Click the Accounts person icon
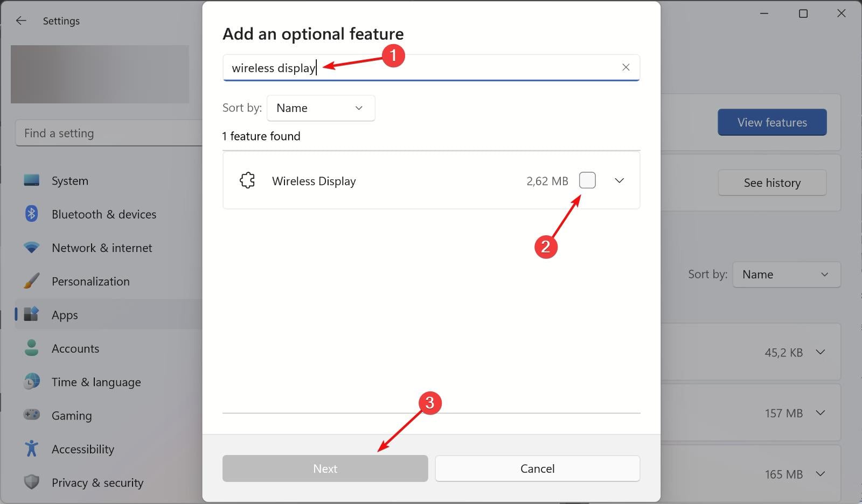The image size is (862, 504). pyautogui.click(x=31, y=348)
